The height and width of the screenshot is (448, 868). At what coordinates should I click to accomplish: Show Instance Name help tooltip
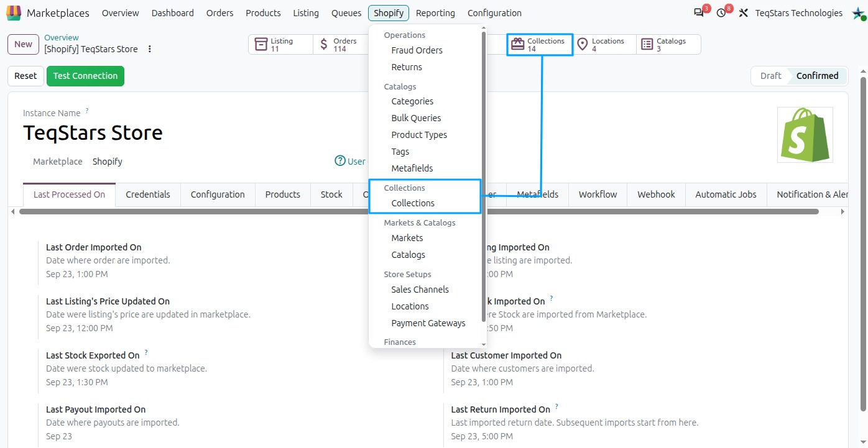coord(87,111)
